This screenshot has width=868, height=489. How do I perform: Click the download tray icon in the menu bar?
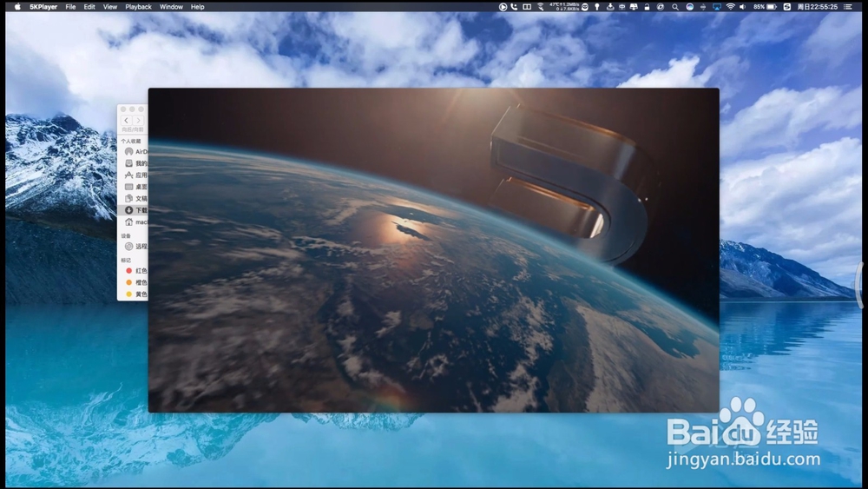[x=610, y=7]
